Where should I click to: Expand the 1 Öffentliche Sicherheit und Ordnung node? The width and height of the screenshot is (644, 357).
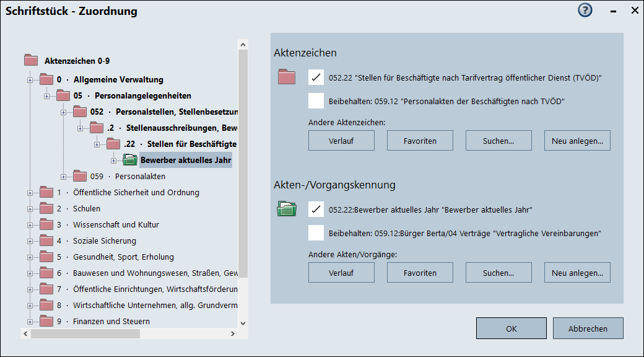[30, 193]
